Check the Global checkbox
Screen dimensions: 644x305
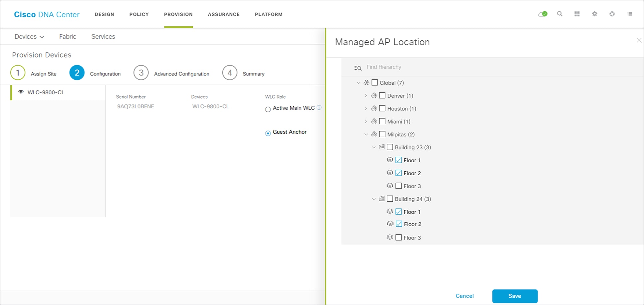[x=374, y=82]
